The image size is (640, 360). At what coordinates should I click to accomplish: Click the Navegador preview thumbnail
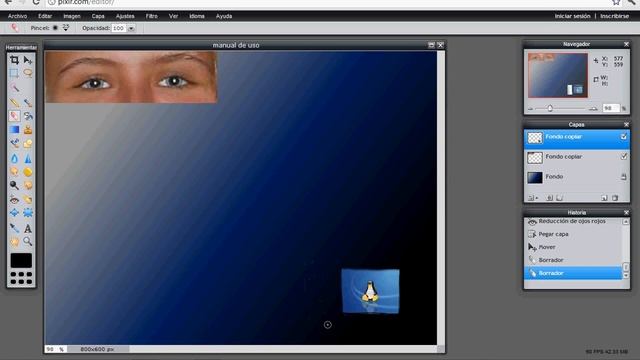point(558,76)
